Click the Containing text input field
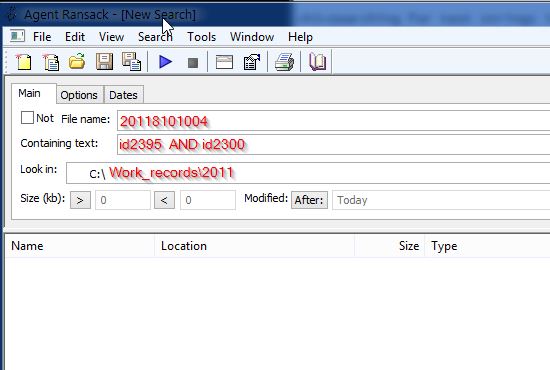 [333, 144]
